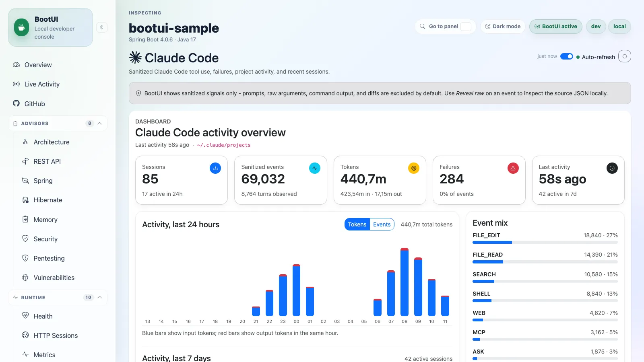Image resolution: width=644 pixels, height=362 pixels.
Task: Click the "4,620 · 7%" WEB value
Action: pos(604,313)
